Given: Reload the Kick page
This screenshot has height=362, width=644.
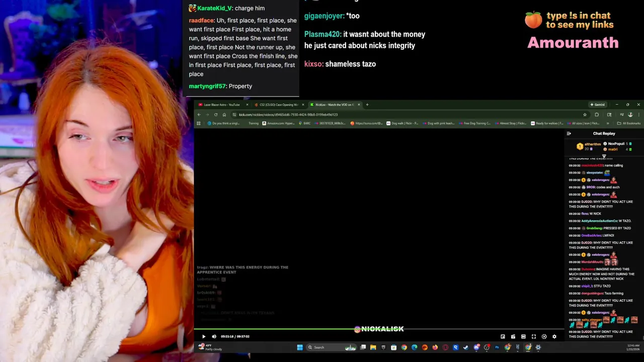Looking at the screenshot, I should (216, 115).
